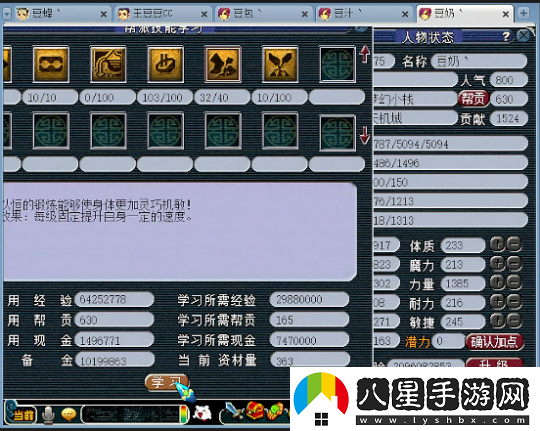The image size is (540, 431).
Task: Open the chat bubble icon
Action: (x=69, y=414)
